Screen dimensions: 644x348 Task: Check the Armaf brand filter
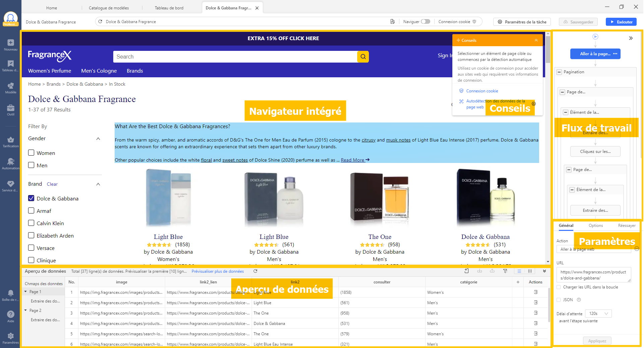31,210
